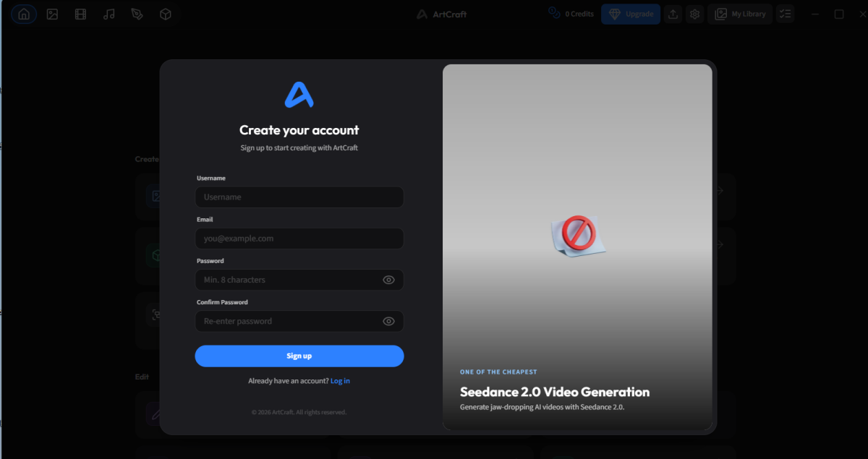This screenshot has height=459, width=868.
Task: Maximize the ArtCraft window
Action: click(x=839, y=14)
